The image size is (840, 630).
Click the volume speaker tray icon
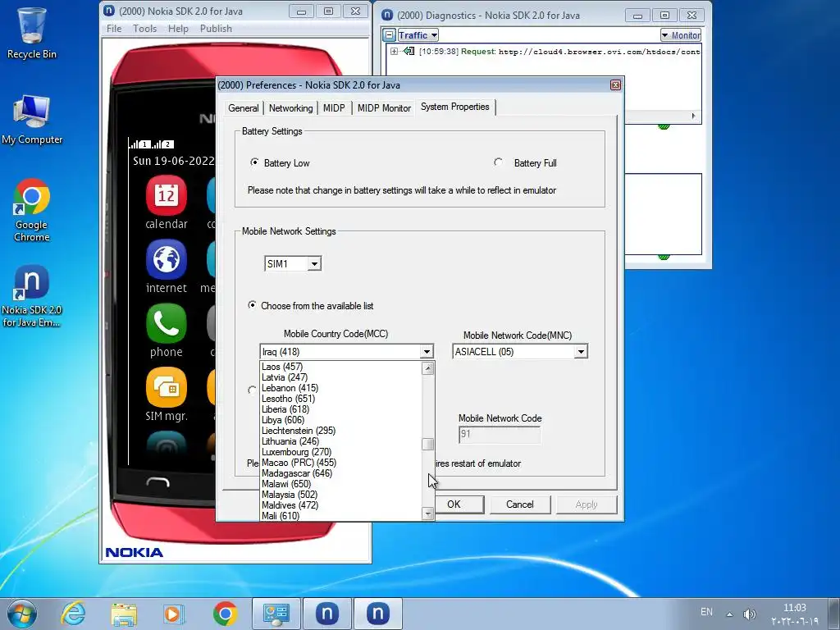click(749, 614)
